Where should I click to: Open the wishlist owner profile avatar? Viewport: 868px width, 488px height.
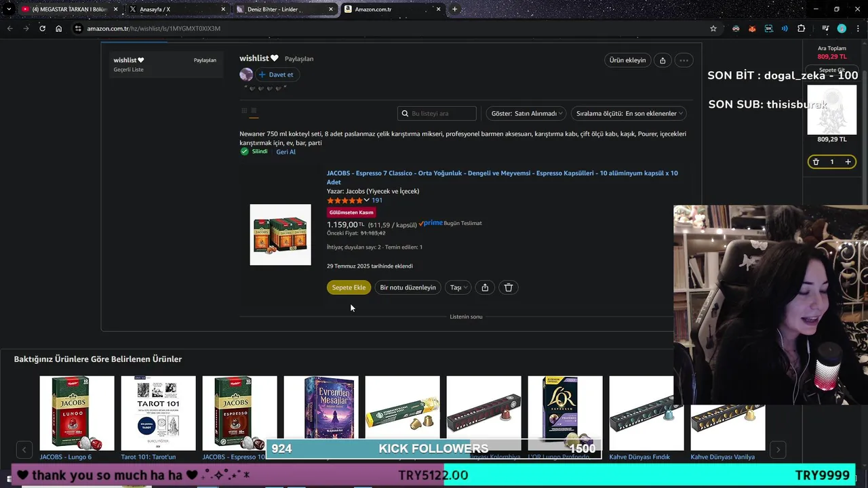[246, 75]
